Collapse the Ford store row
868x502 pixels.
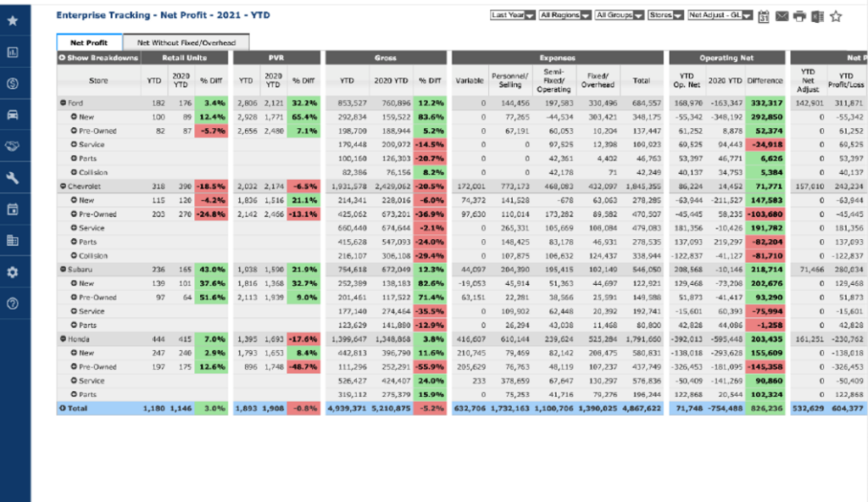(x=63, y=103)
